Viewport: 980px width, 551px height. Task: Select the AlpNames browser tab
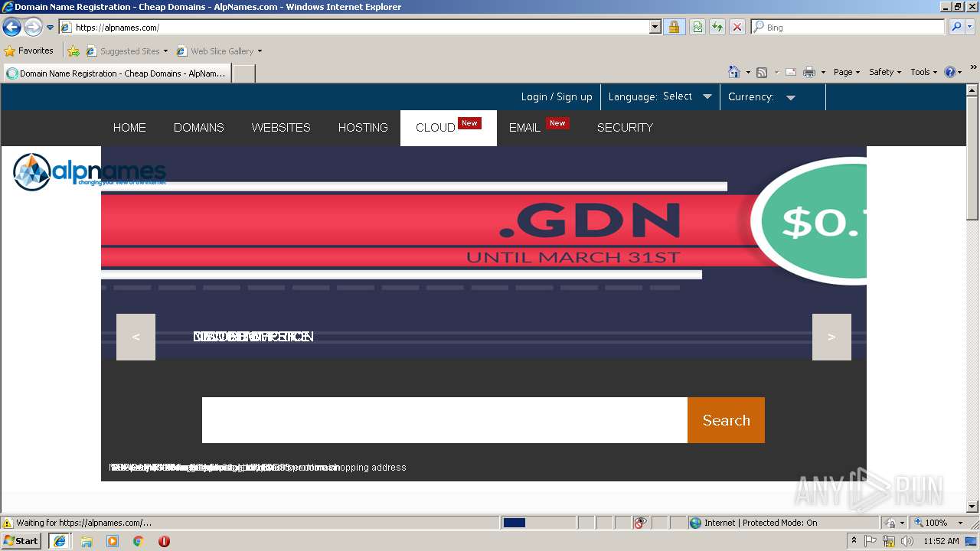[116, 73]
